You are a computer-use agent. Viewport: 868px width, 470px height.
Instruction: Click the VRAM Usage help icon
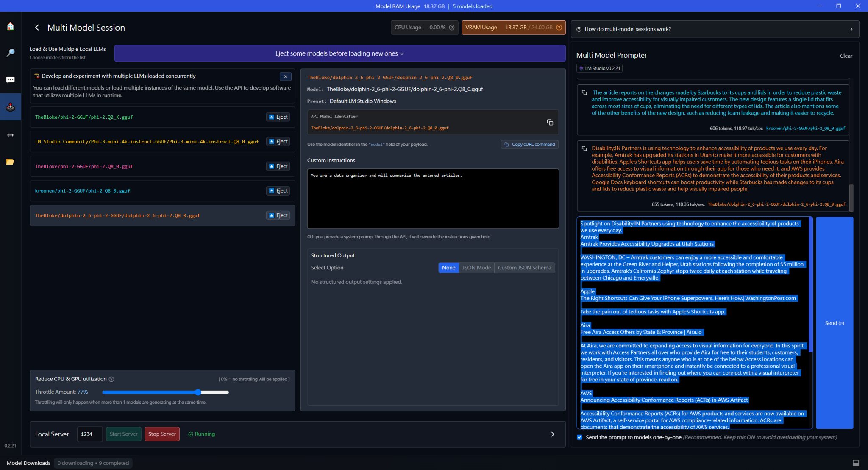[559, 28]
